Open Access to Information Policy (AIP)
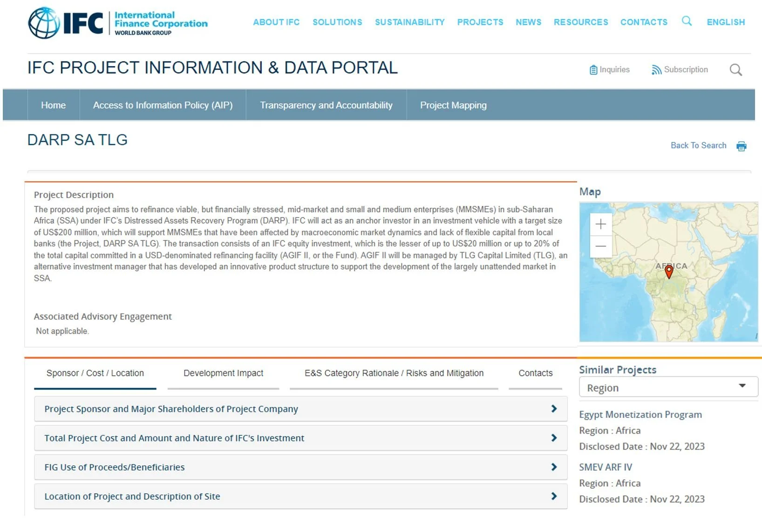 163,105
